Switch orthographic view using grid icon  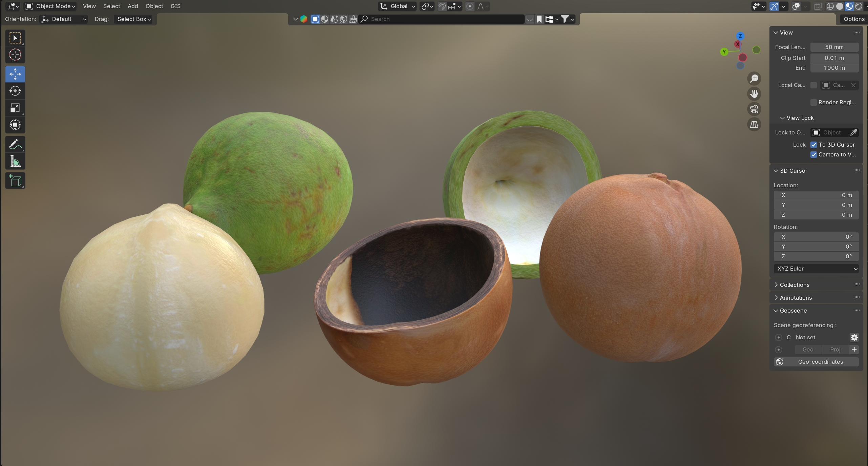point(754,125)
